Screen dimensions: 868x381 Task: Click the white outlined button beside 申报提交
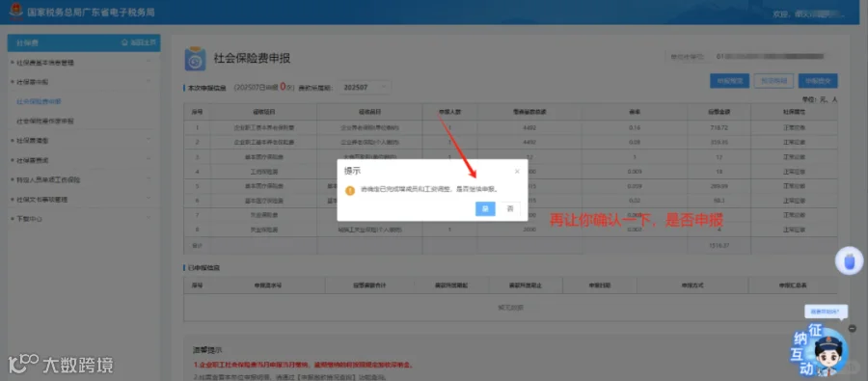pyautogui.click(x=773, y=81)
